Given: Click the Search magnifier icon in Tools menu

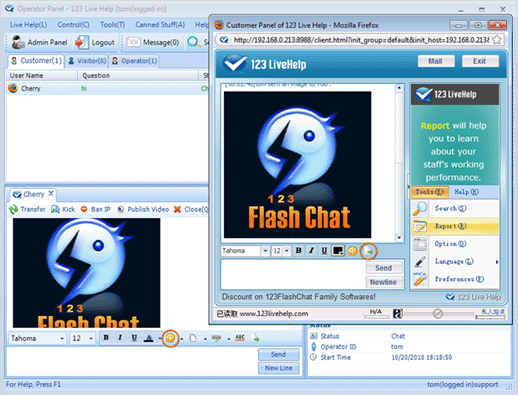Looking at the screenshot, I should click(420, 208).
